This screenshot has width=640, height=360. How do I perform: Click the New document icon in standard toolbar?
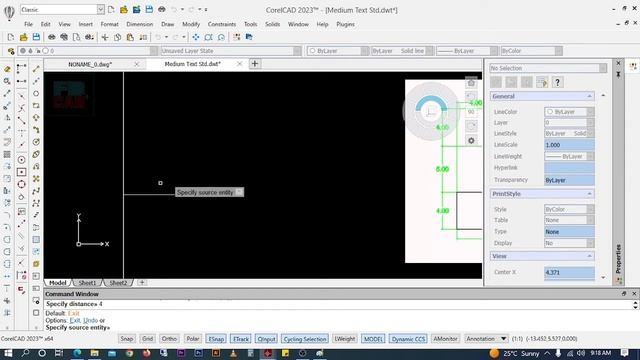[11, 37]
